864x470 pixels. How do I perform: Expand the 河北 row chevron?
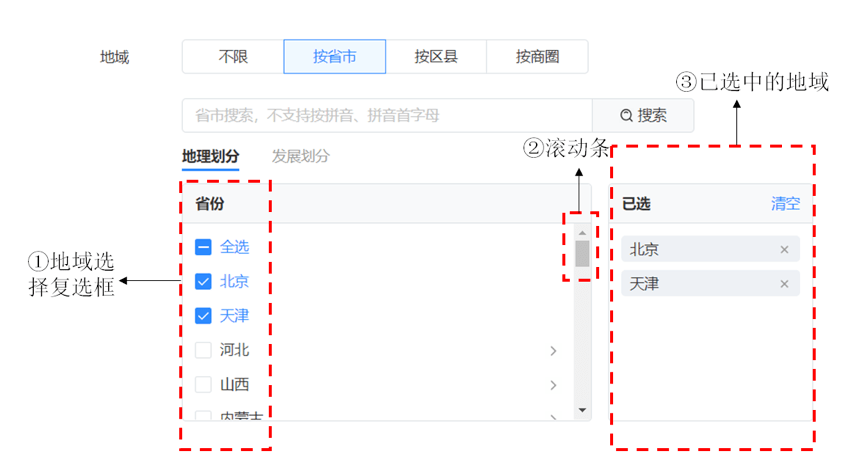pyautogui.click(x=553, y=350)
